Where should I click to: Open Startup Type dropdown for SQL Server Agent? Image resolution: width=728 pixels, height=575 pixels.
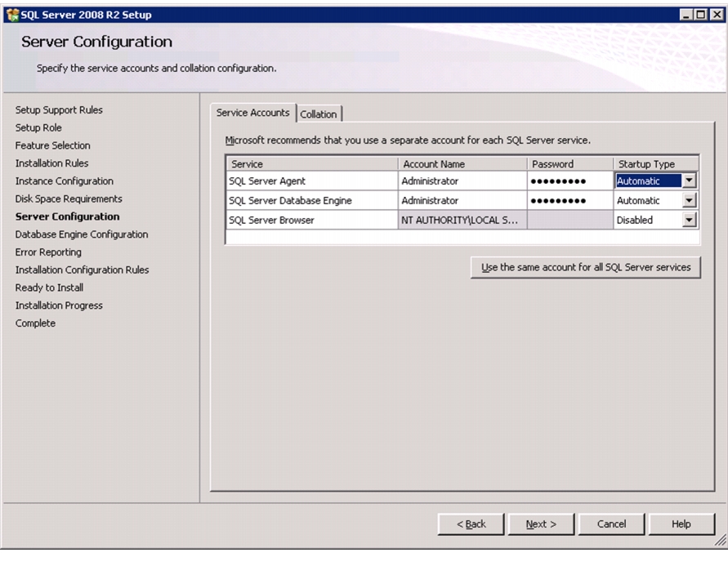[690, 181]
